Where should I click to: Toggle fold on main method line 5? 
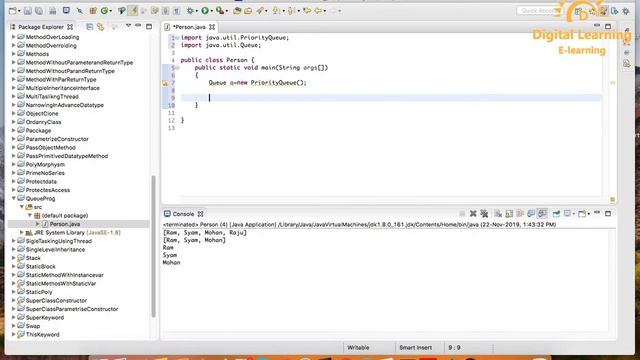(x=178, y=68)
